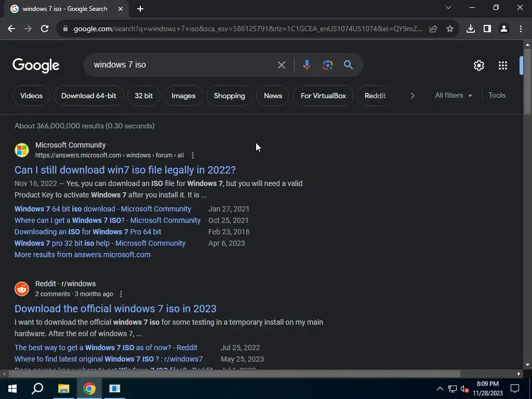Open the Tools options
The width and height of the screenshot is (532, 399).
[x=497, y=96]
